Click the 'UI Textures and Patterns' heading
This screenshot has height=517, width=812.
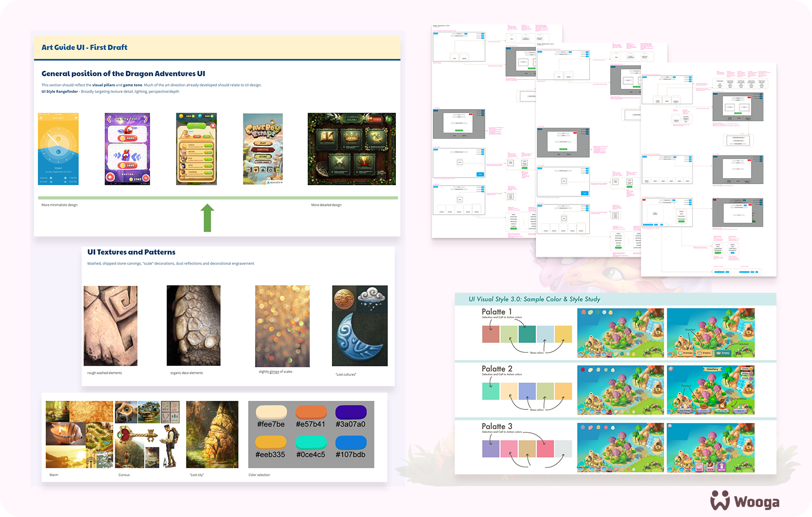point(131,252)
